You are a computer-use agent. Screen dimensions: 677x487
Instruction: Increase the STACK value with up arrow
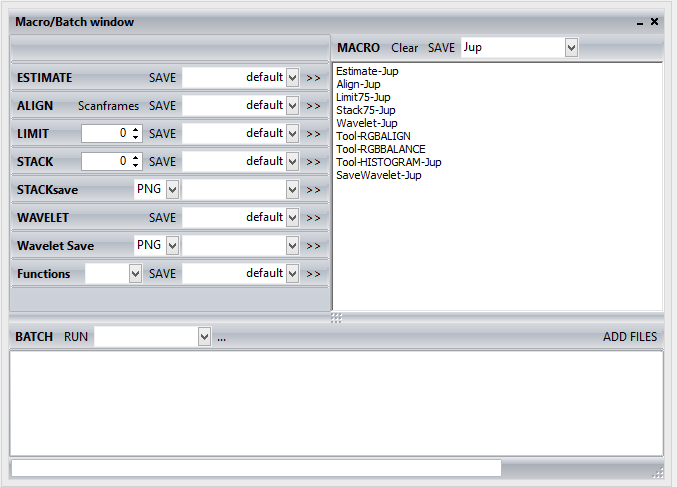tap(136, 157)
